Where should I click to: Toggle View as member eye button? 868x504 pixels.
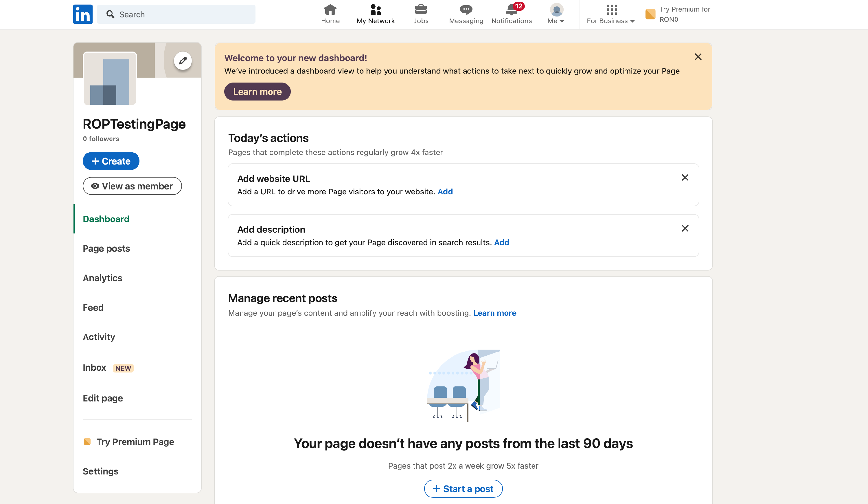(132, 186)
